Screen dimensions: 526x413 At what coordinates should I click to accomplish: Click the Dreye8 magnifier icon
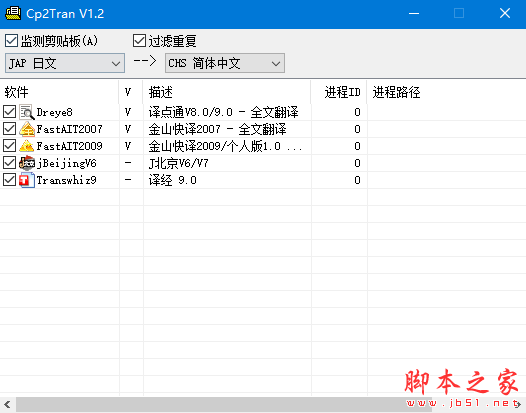[27, 112]
